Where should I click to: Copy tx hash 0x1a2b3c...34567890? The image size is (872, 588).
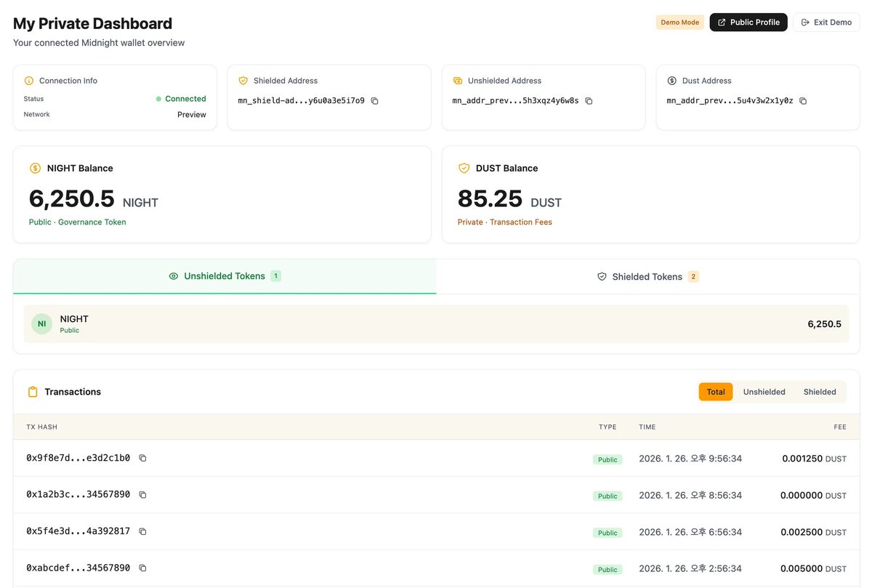pos(142,495)
